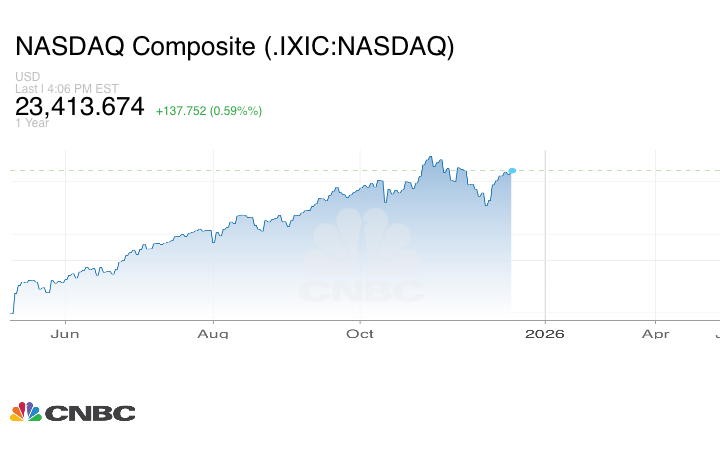Select the 1 Year range label
This screenshot has height=450, width=720.
tap(32, 123)
